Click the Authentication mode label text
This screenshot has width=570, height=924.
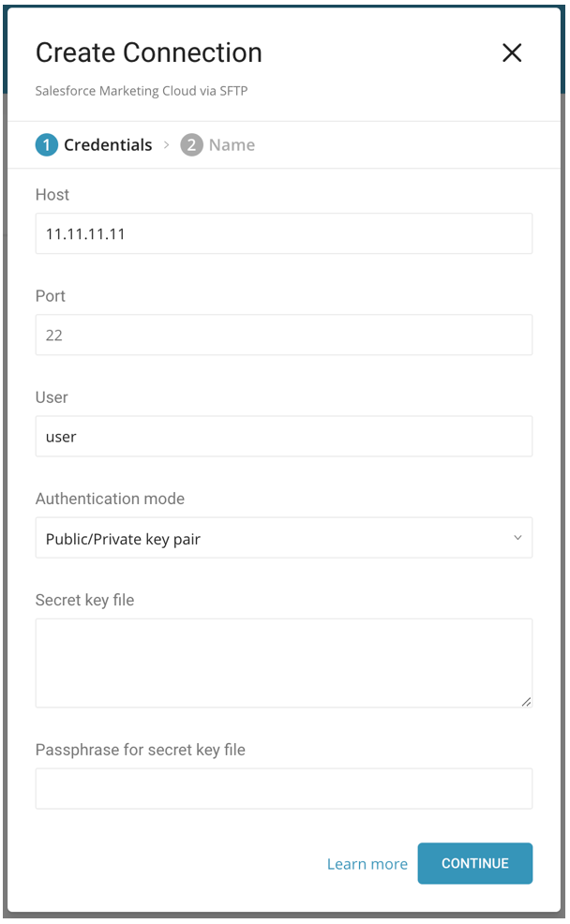(110, 499)
